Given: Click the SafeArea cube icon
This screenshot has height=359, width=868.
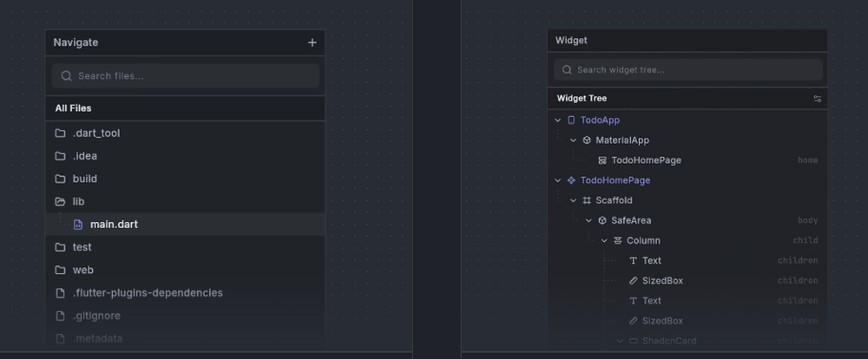Looking at the screenshot, I should [602, 220].
